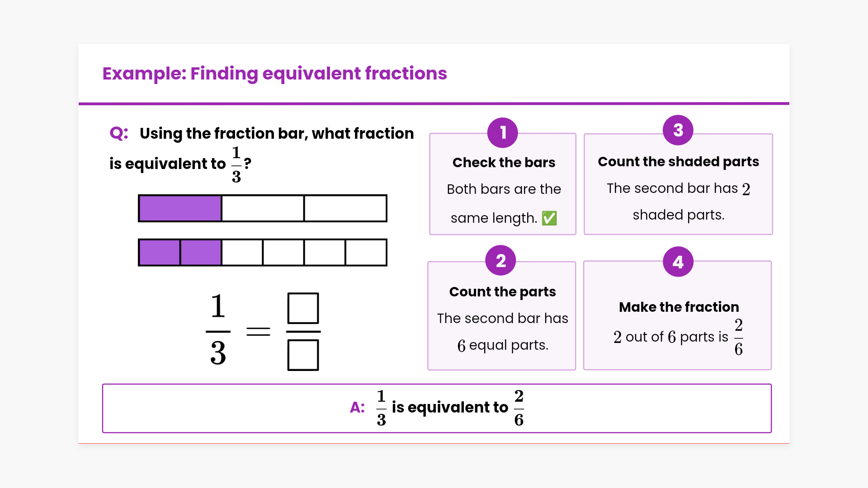The image size is (868, 488).
Task: Click the 'Make the fraction' heading
Action: [679, 307]
